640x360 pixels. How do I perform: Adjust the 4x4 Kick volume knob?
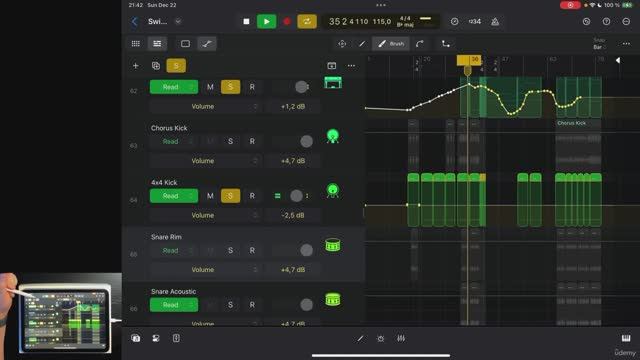(296, 196)
